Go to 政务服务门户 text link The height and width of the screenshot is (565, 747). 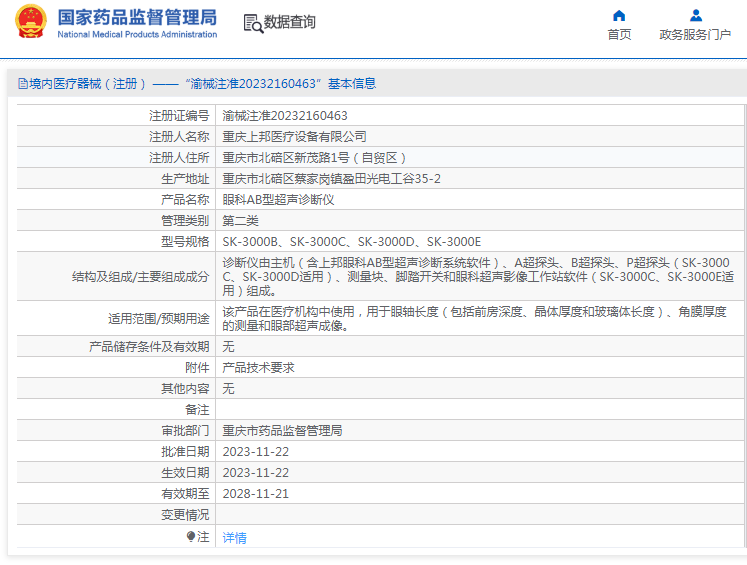pyautogui.click(x=695, y=35)
